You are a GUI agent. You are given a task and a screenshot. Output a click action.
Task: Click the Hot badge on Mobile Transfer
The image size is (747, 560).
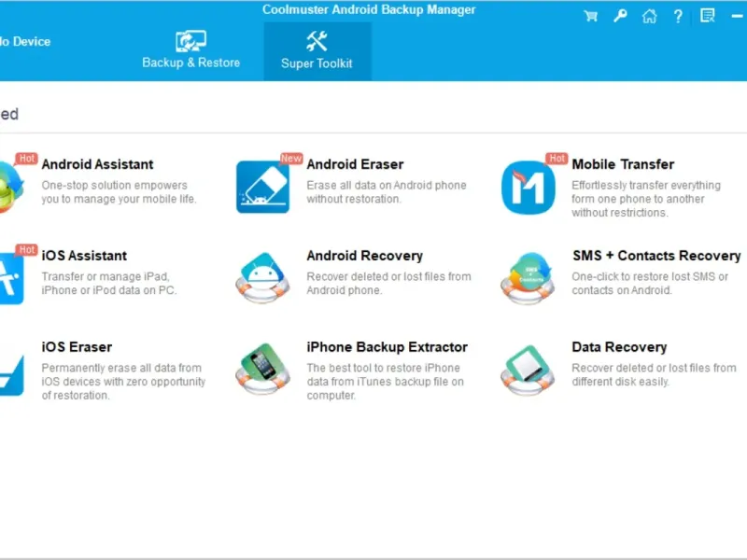[x=557, y=159]
